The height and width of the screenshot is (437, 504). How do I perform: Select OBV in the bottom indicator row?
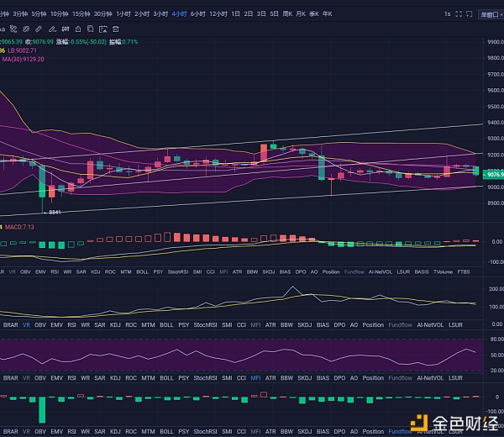[40, 431]
